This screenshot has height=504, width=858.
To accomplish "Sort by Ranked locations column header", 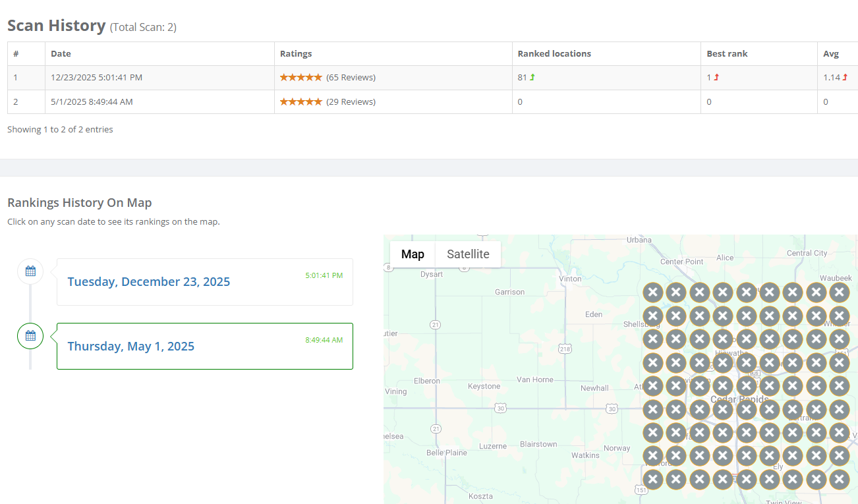I will coord(554,54).
